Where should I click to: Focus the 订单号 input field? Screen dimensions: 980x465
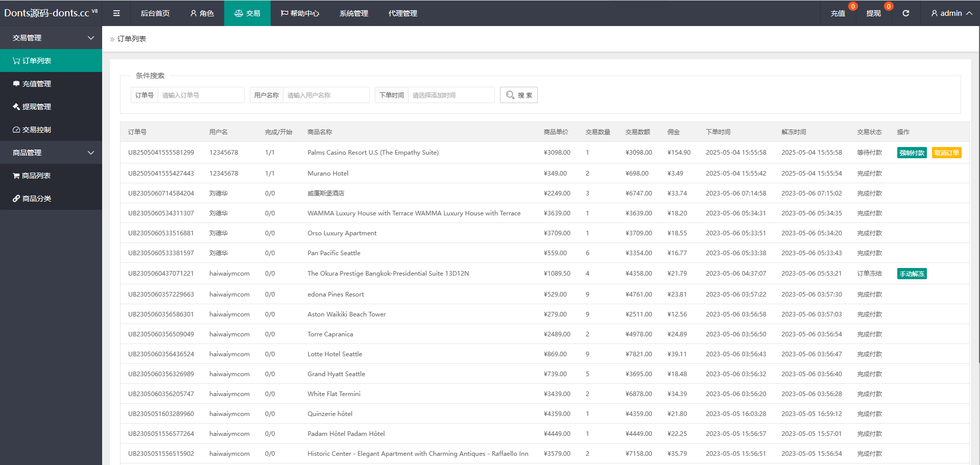[x=201, y=95]
